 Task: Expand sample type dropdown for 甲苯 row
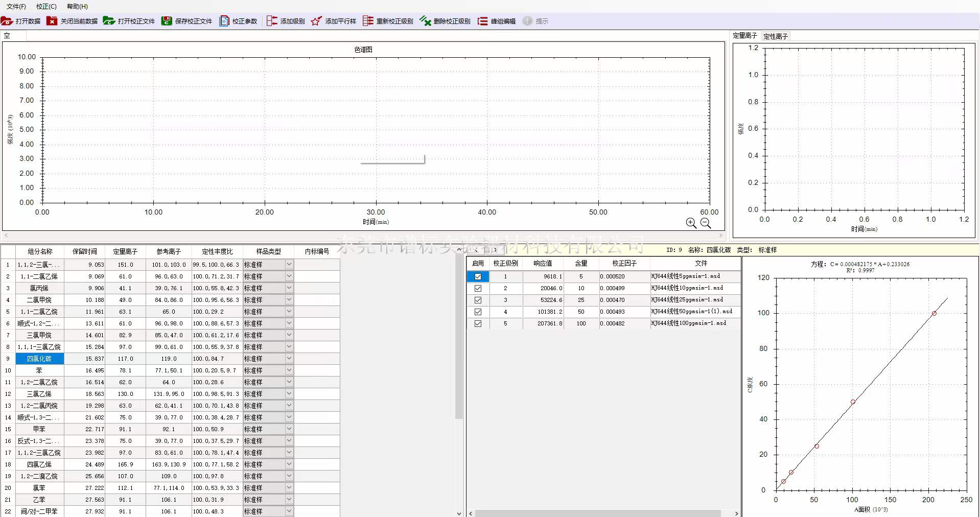(x=289, y=429)
